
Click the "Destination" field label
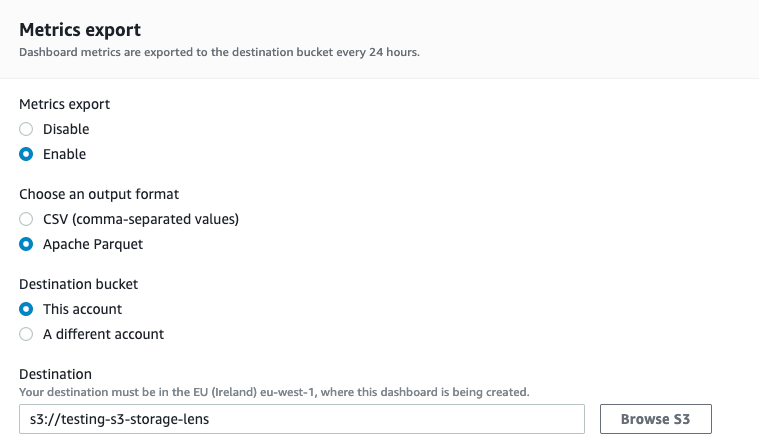(x=55, y=374)
